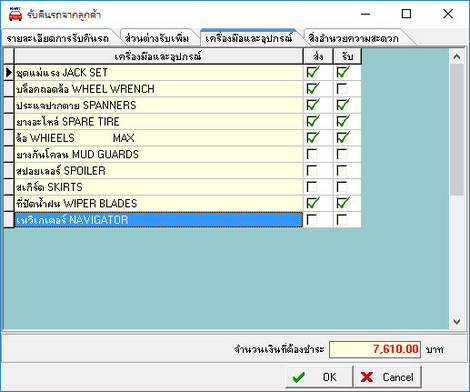Image resolution: width=470 pixels, height=392 pixels.
Task: Toggle ส่ง checkbox for JACK SET
Action: (x=312, y=72)
